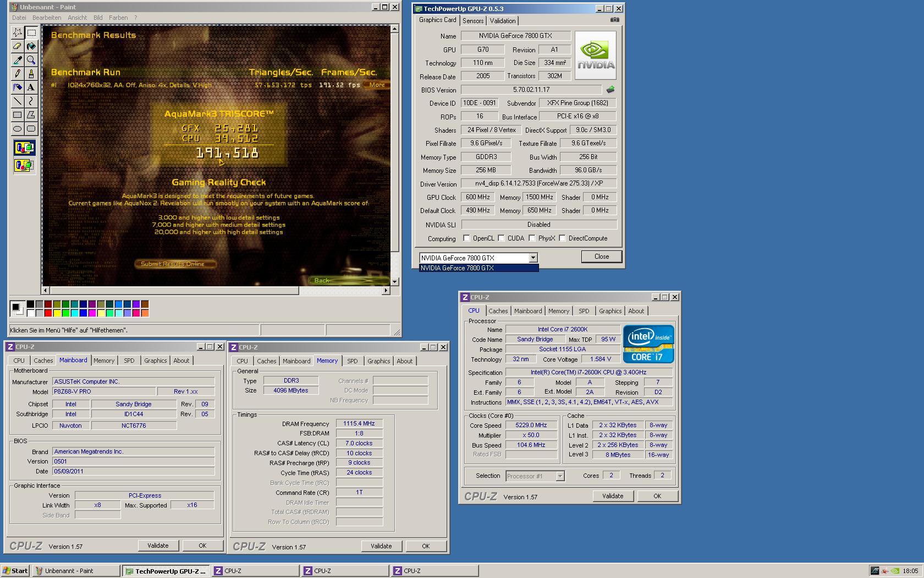Choose the Curve tool in Paint

tap(31, 101)
